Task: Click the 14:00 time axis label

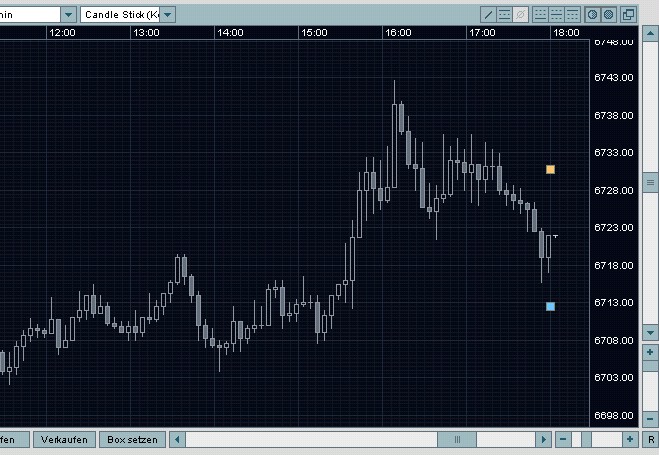Action: (230, 33)
